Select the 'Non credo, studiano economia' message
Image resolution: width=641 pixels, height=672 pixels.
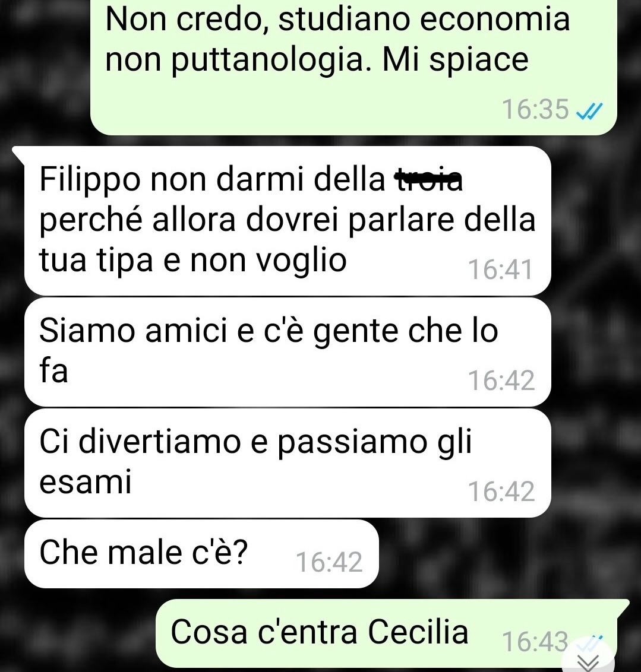353,67
